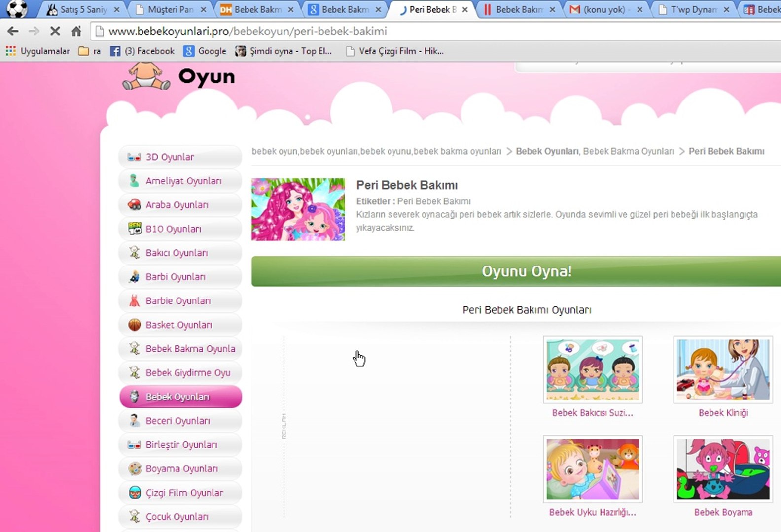Click the 'Bebek Kliniği' title link

point(723,413)
